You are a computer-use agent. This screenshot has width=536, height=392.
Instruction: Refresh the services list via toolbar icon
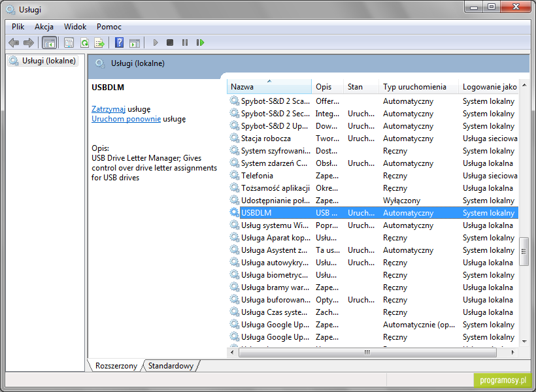point(84,42)
